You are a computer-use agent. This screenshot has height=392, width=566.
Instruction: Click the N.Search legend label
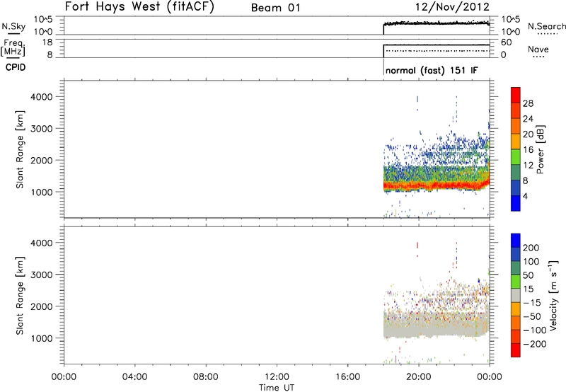click(x=546, y=26)
